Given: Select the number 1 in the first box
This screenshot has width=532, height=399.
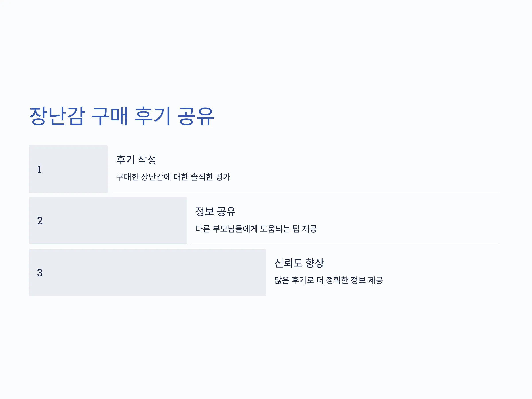Looking at the screenshot, I should [39, 169].
